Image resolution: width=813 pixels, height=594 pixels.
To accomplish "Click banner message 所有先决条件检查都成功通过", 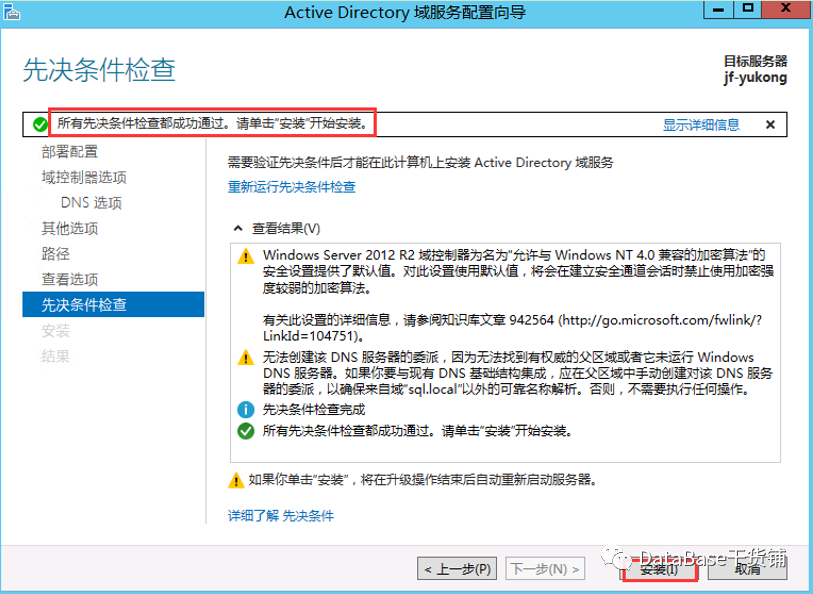I will [212, 123].
